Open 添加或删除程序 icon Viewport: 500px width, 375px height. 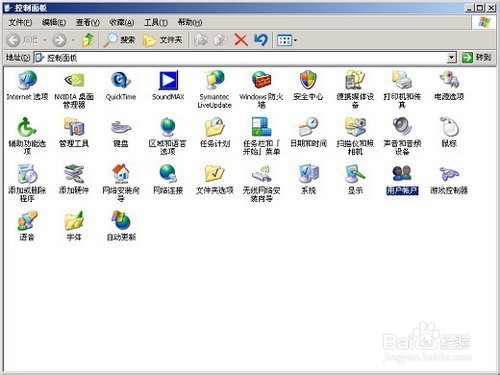click(x=27, y=183)
